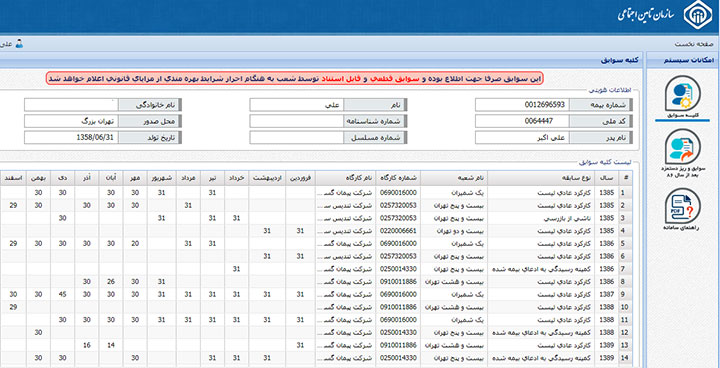Viewport: 720px width, 368px height.
Task: Sort by the نام شعبه column header
Action: pyautogui.click(x=454, y=178)
